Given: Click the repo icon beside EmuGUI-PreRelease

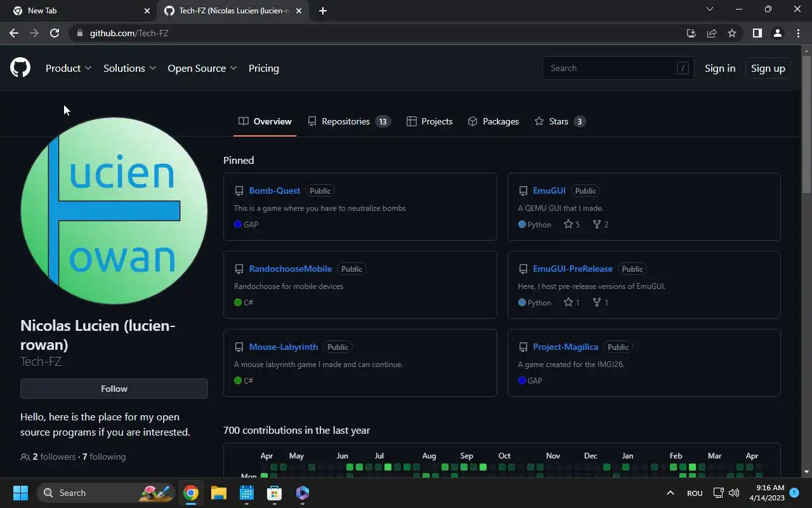Looking at the screenshot, I should tap(523, 269).
